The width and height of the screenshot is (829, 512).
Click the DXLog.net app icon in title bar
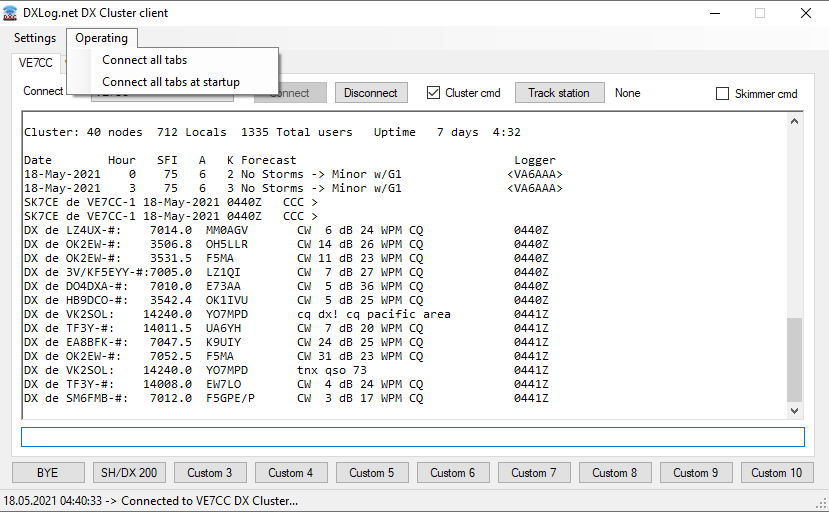10,13
